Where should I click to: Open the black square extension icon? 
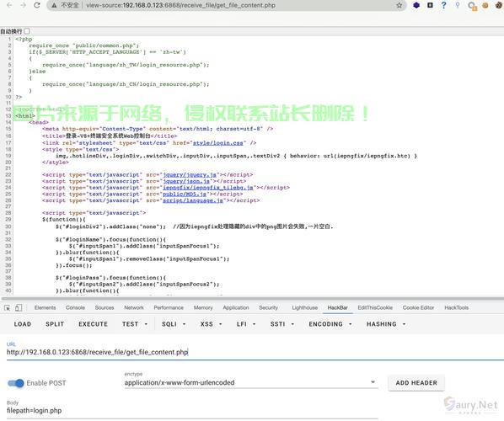click(430, 5)
